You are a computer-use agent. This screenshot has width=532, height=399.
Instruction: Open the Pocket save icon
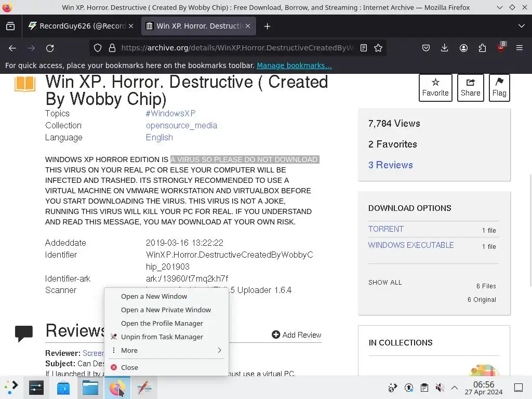coord(426,48)
